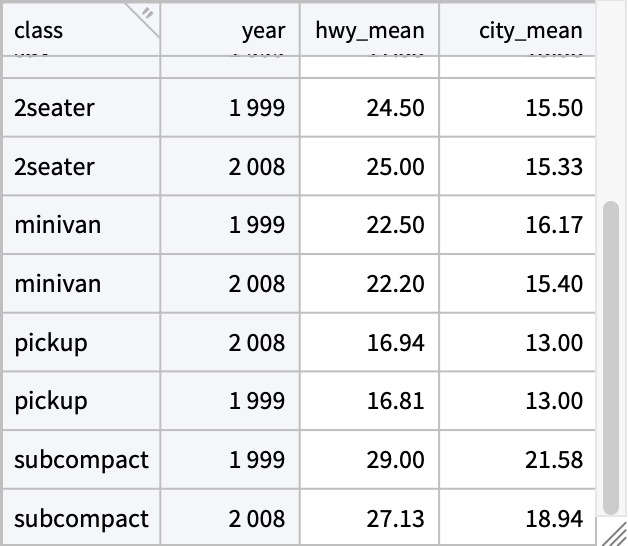The image size is (628, 546).
Task: Click the pickup row with hwy_mean 16.81
Action: tap(51, 401)
